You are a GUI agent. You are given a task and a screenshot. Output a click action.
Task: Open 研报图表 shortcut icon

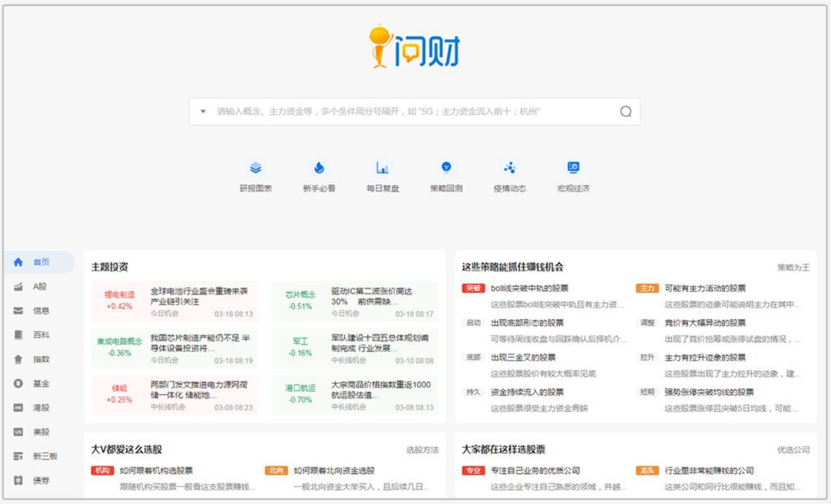pos(256,168)
